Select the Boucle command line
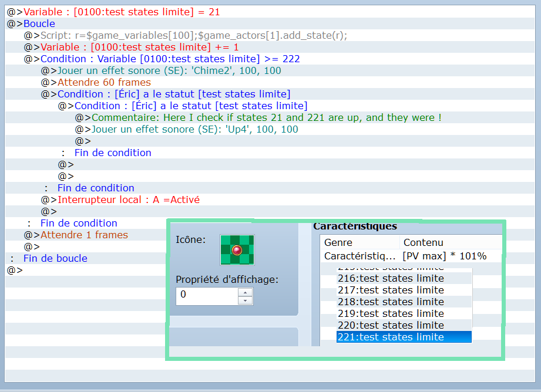This screenshot has width=541, height=392. 39,23
